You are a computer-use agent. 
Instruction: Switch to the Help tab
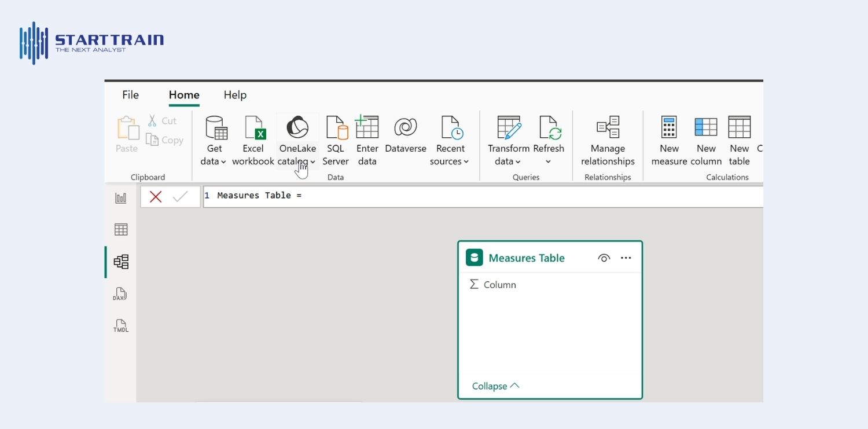coord(235,95)
